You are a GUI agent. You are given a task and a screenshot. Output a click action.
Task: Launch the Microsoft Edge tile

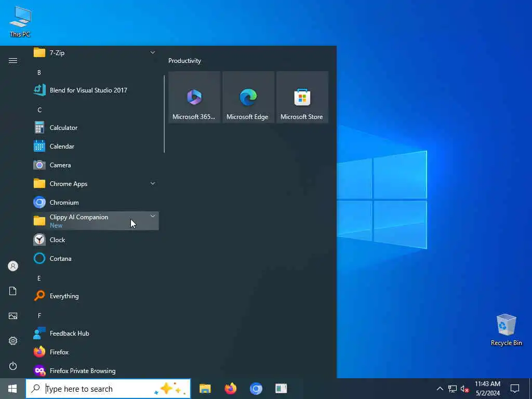coord(248,97)
